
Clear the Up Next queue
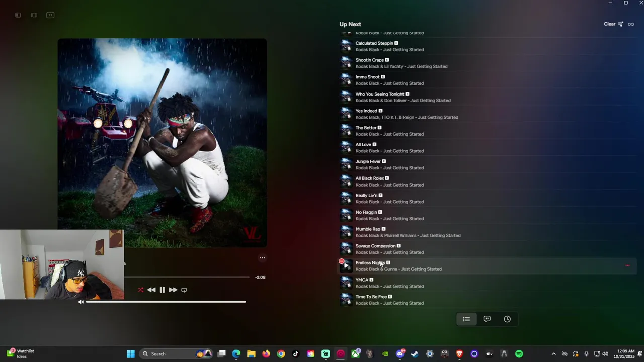609,24
